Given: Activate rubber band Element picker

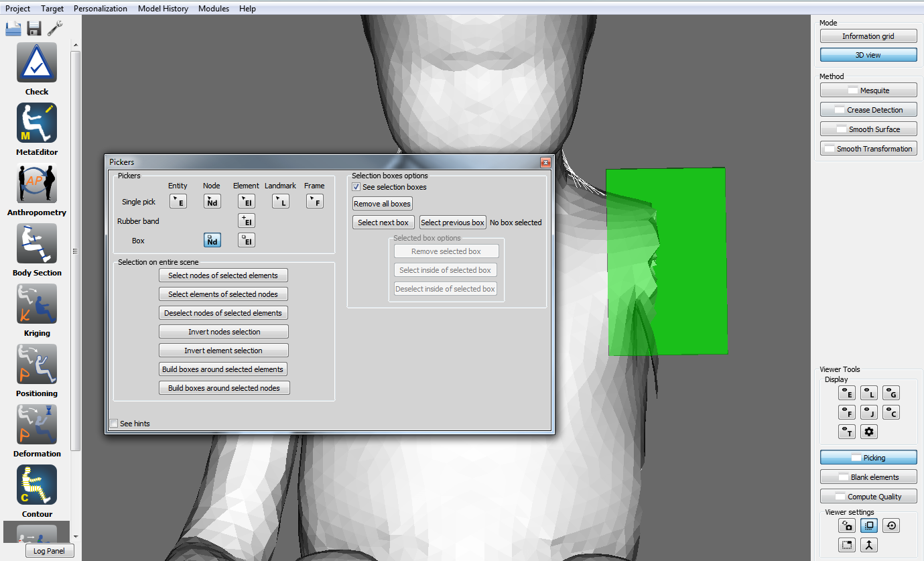Looking at the screenshot, I should tap(246, 221).
